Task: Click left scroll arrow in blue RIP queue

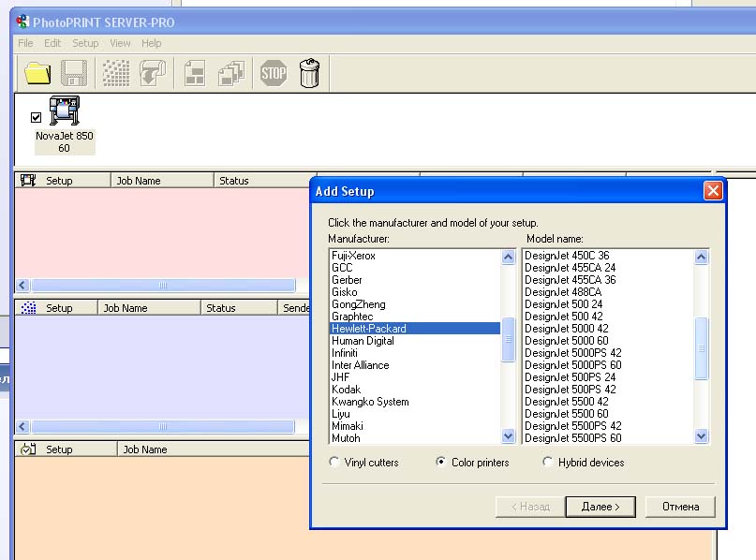Action: pyautogui.click(x=22, y=426)
